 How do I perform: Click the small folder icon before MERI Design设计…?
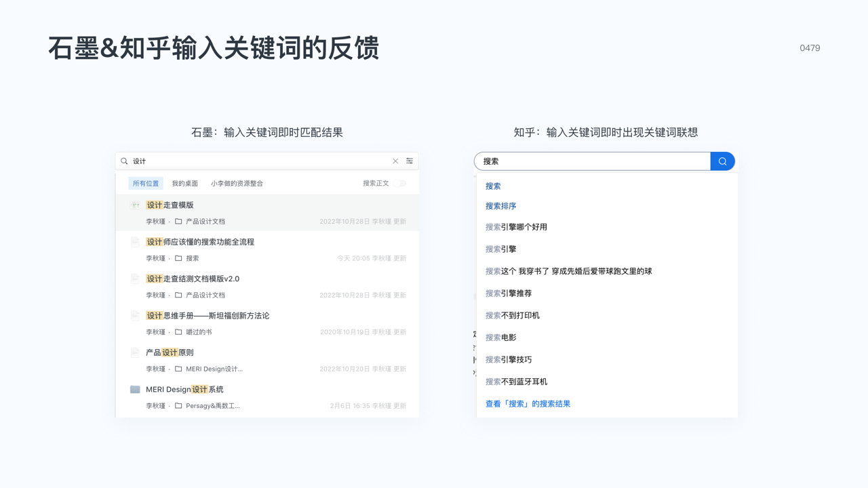178,369
